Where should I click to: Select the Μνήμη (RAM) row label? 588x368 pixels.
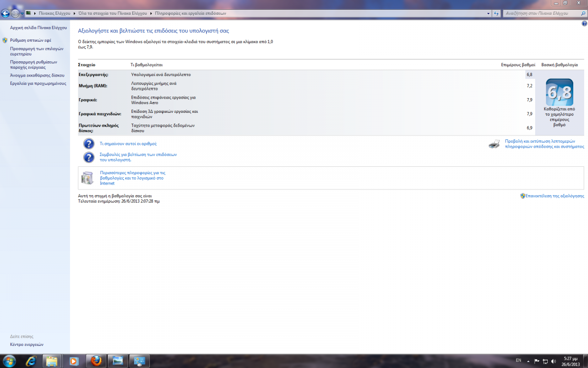tap(93, 86)
